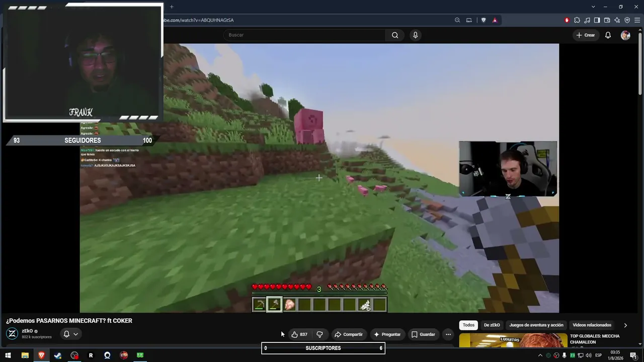Open a new browser tab
Image resolution: width=644 pixels, height=362 pixels.
172,7
